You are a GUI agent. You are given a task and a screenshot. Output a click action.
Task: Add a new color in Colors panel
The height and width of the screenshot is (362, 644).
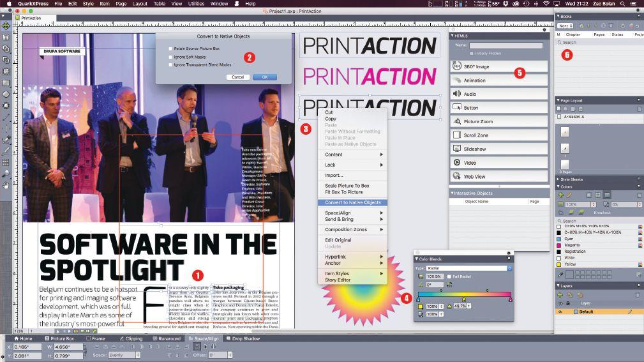point(560,195)
